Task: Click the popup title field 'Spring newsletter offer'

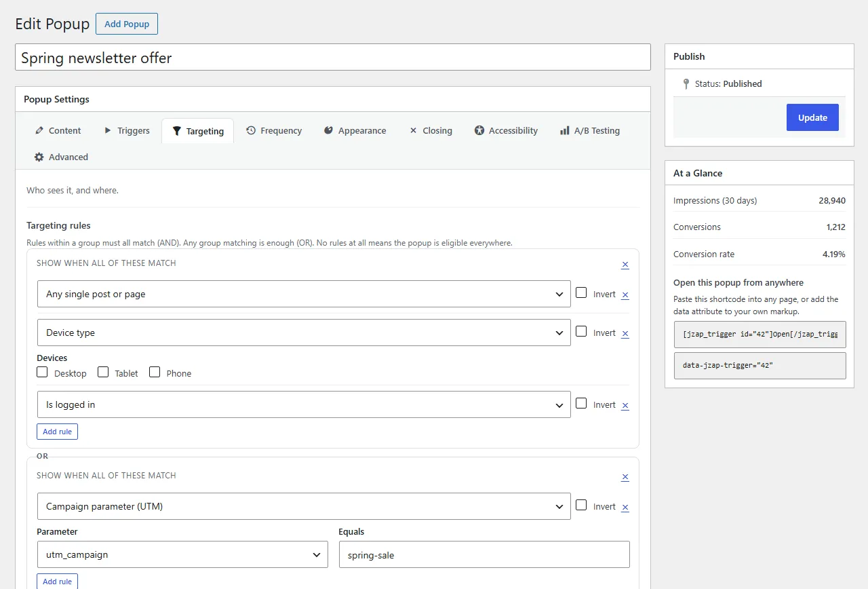Action: point(333,58)
